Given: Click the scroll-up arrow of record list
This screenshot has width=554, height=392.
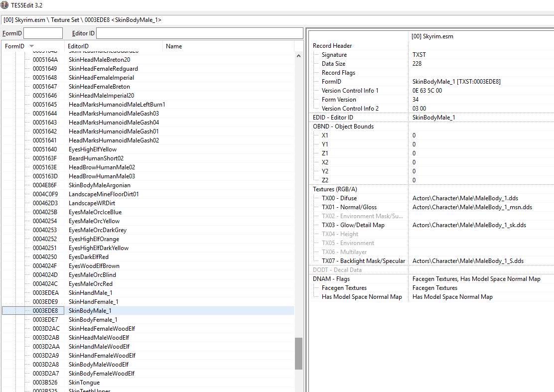Looking at the screenshot, I should pyautogui.click(x=298, y=56).
